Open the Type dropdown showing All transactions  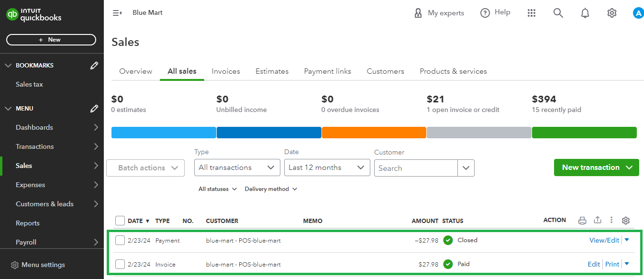point(237,167)
